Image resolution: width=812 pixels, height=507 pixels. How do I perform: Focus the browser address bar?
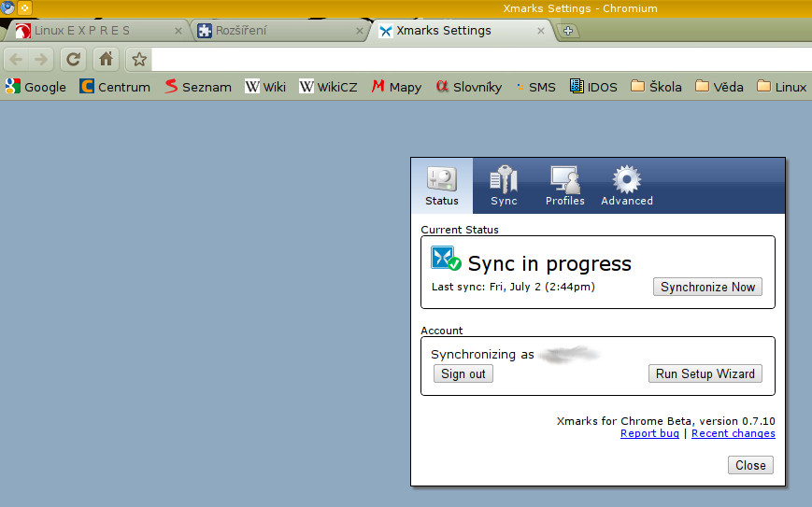point(481,60)
